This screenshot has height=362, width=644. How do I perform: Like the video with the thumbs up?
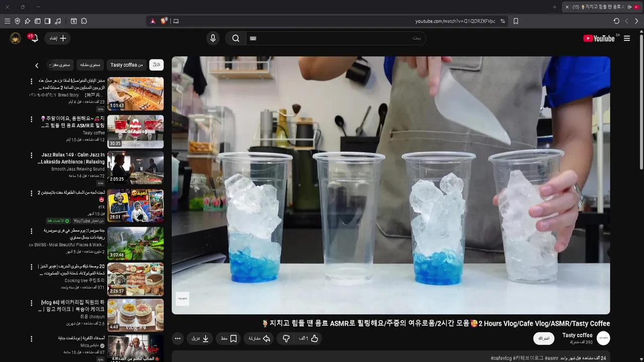point(309,339)
